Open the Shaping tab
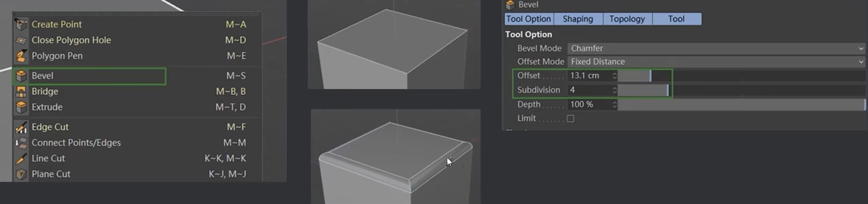The width and height of the screenshot is (868, 204). pos(578,19)
